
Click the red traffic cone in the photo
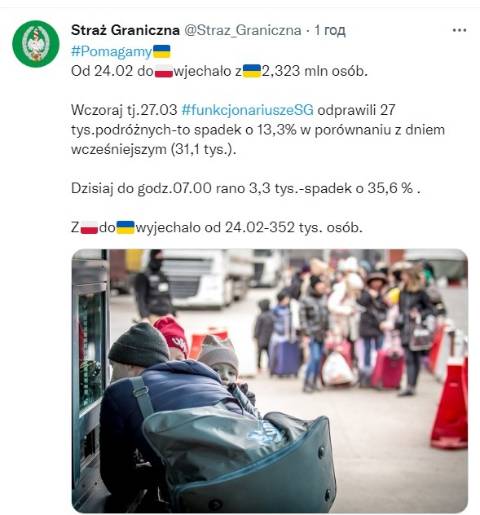click(x=450, y=403)
